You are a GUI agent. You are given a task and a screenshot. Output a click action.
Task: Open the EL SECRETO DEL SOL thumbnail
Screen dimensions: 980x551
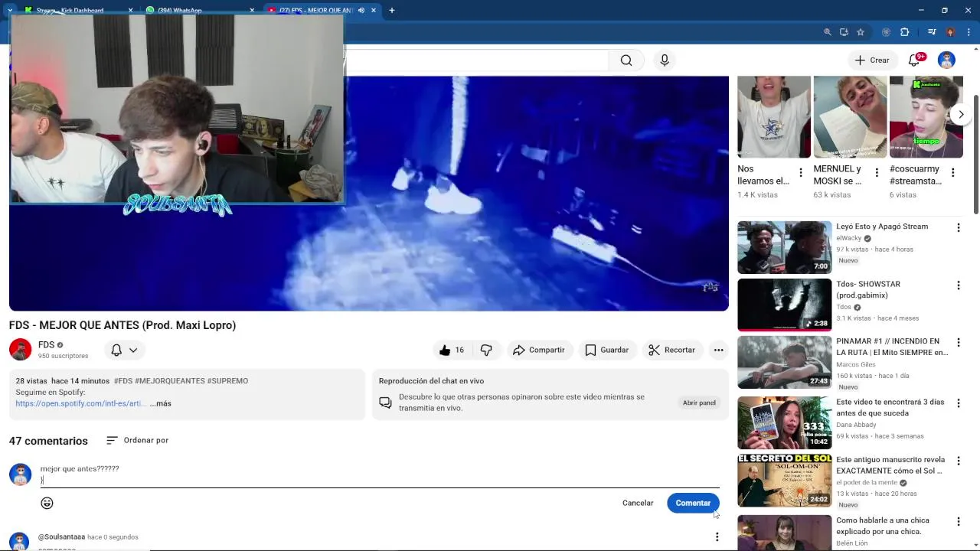[x=784, y=481]
